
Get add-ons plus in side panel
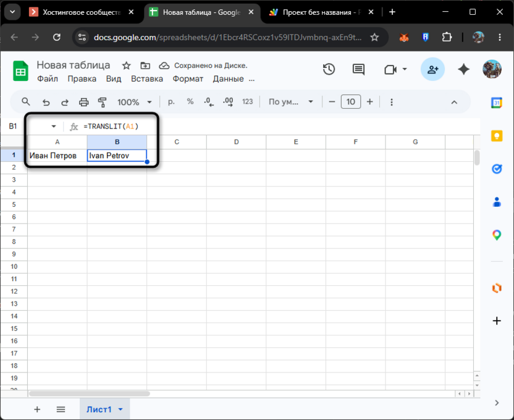pyautogui.click(x=497, y=321)
